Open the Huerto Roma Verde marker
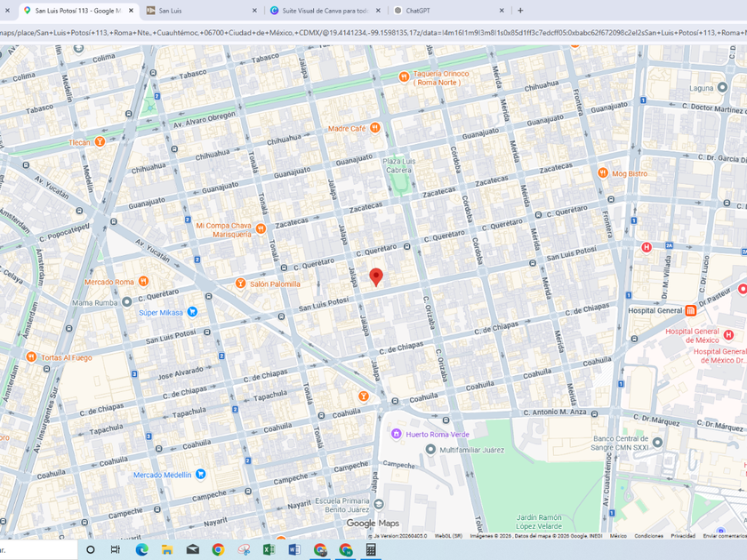 397,434
